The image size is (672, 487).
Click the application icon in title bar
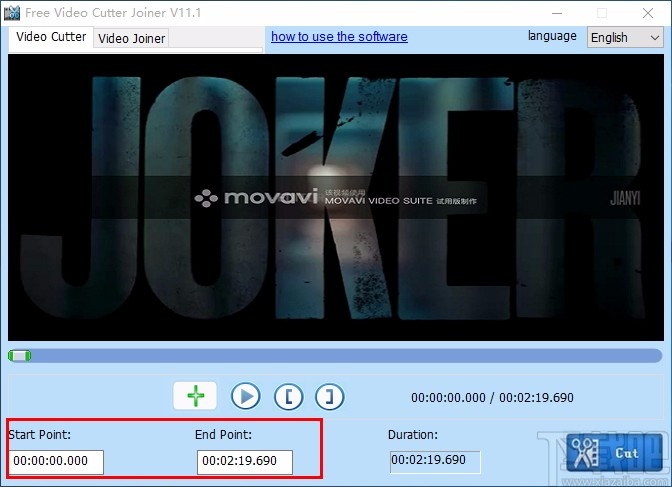coord(12,13)
